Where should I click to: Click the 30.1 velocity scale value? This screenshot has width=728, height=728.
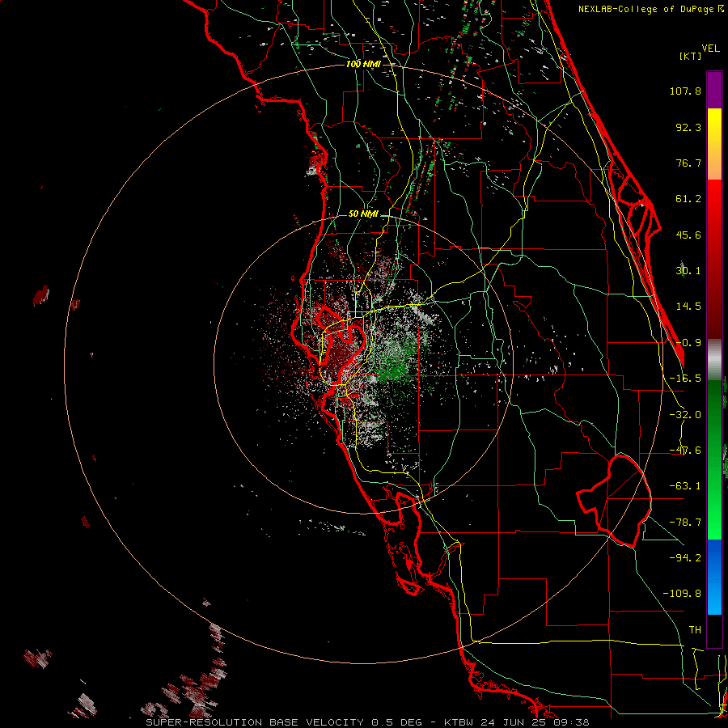tap(688, 271)
